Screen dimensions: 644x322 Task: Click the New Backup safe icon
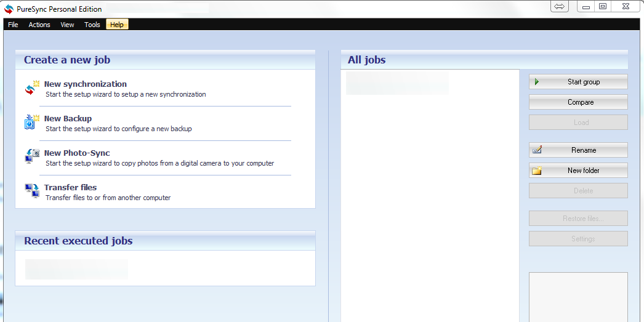pyautogui.click(x=32, y=123)
